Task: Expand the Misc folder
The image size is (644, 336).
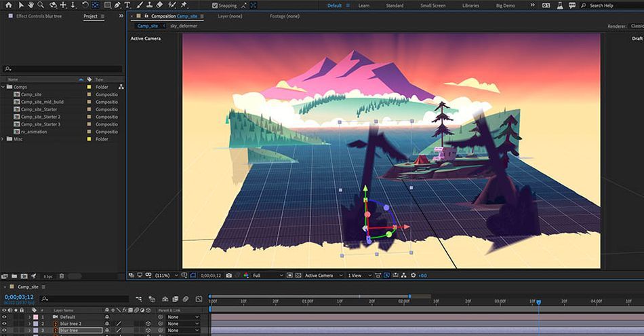Action: (x=3, y=139)
